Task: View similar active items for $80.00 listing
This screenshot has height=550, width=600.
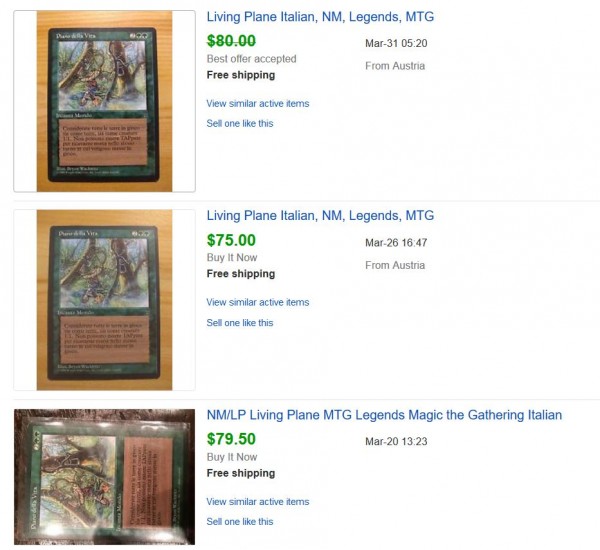Action: (258, 103)
